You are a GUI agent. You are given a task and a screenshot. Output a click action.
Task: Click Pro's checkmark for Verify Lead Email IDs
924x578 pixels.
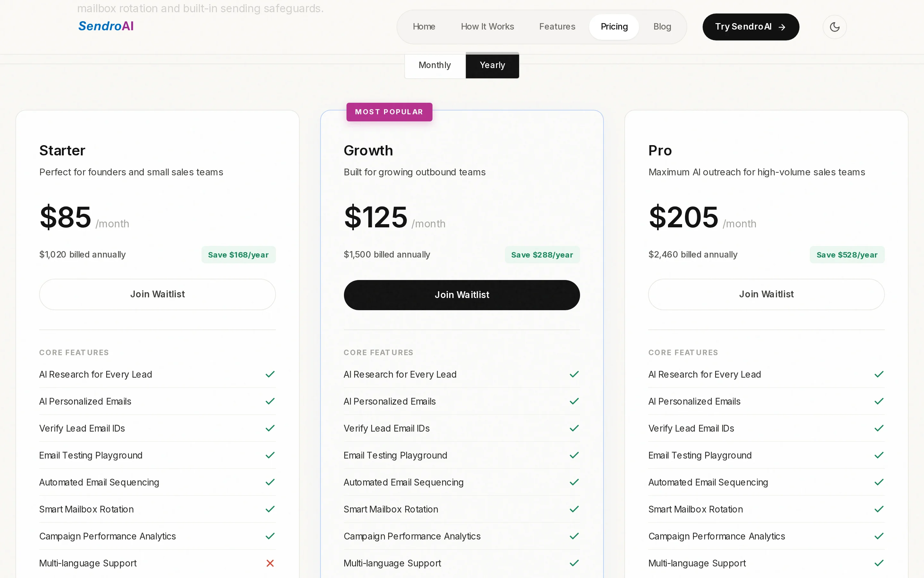(x=879, y=428)
